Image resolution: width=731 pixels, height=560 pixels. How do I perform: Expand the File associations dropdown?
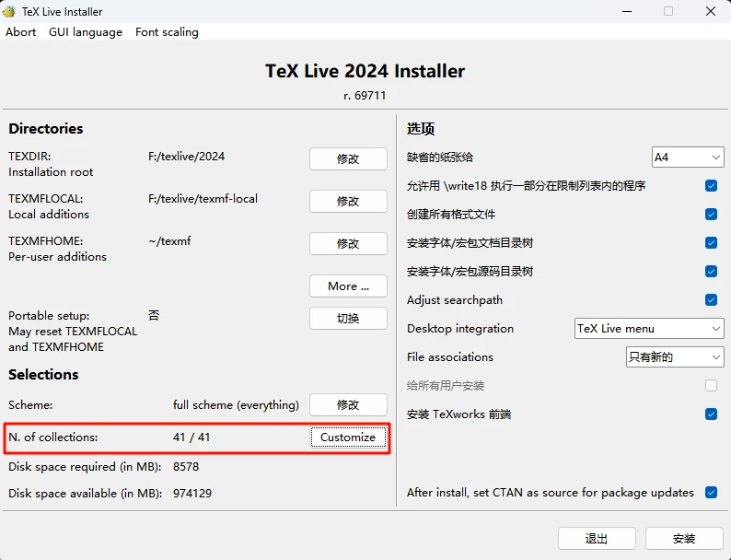pos(675,356)
